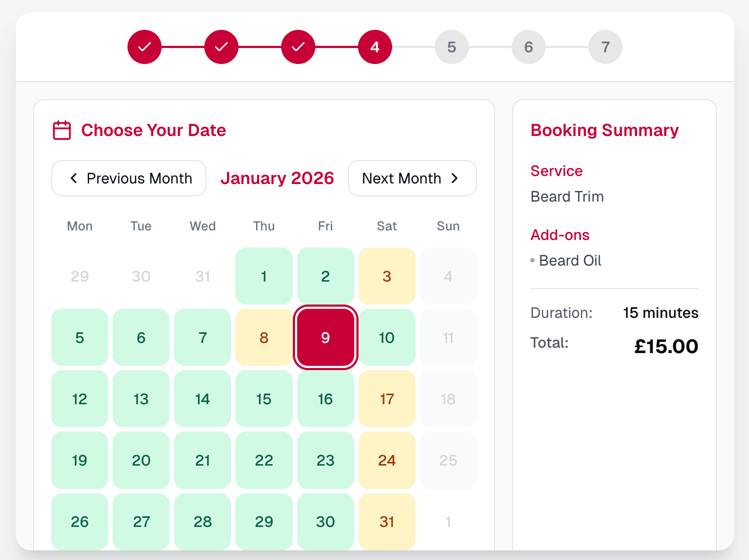Click step 5 in the booking progress

pos(451,47)
